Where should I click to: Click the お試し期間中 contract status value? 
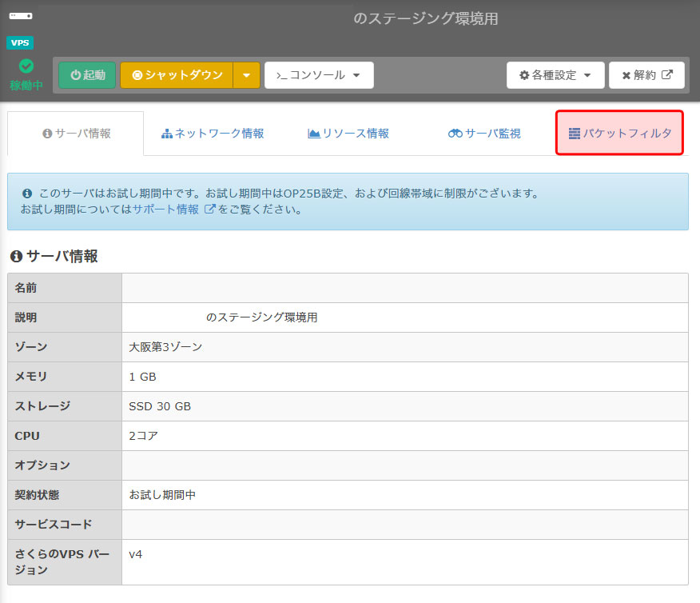[x=162, y=495]
